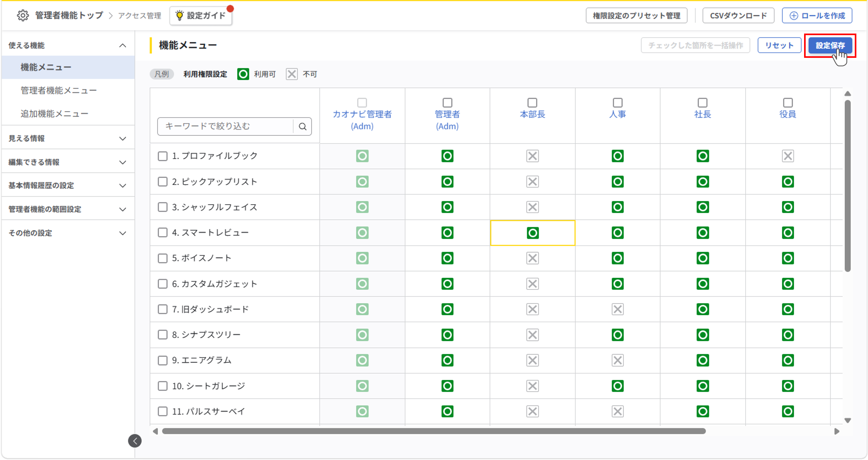Toggle ボイスノート permission for 人事
The width and height of the screenshot is (868, 460).
click(618, 258)
